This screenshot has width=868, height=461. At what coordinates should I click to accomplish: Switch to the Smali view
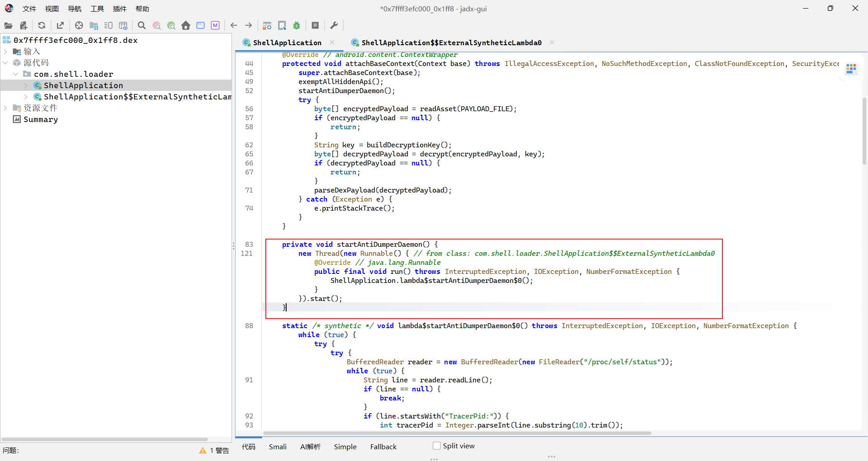click(x=278, y=447)
